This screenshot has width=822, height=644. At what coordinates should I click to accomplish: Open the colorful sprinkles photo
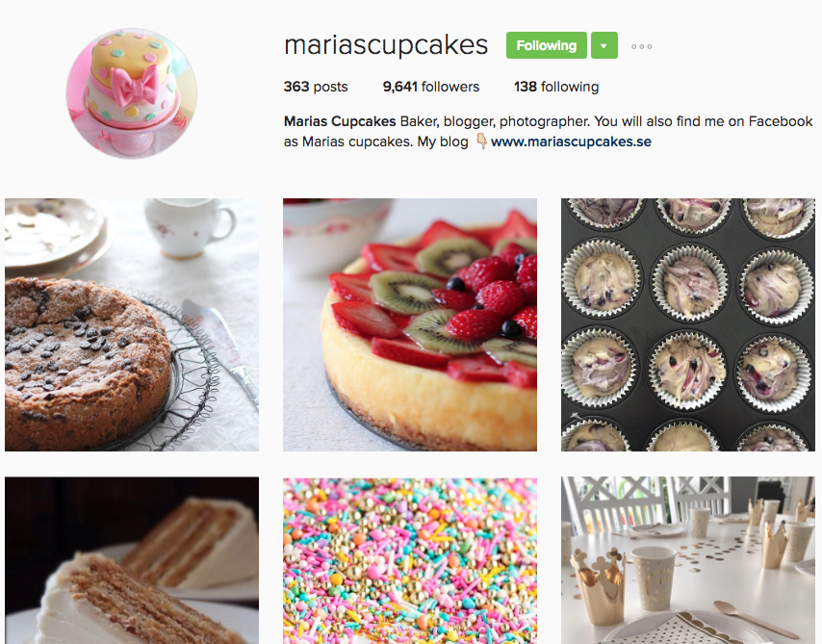click(x=410, y=560)
